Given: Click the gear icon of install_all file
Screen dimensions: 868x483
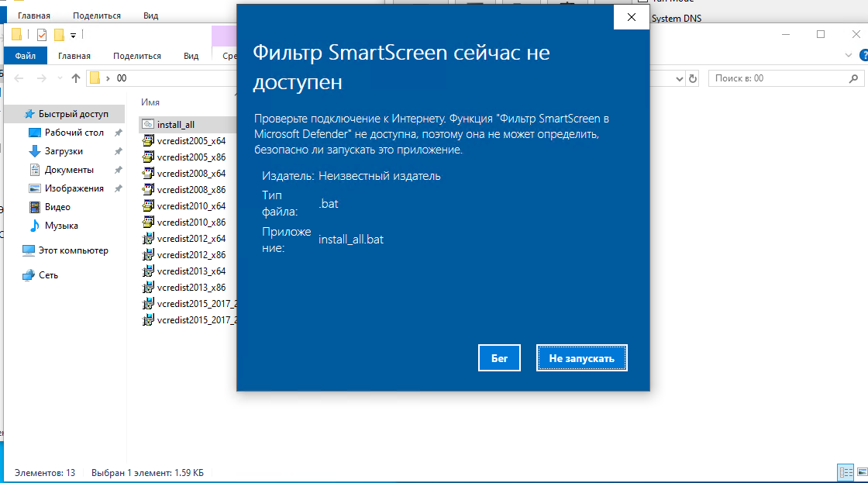Looking at the screenshot, I should (148, 124).
